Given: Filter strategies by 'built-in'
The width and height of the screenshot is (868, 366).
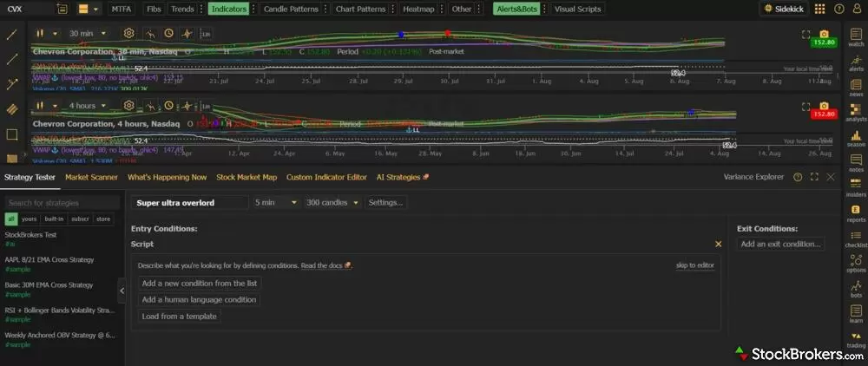Looking at the screenshot, I should pyautogui.click(x=54, y=219).
